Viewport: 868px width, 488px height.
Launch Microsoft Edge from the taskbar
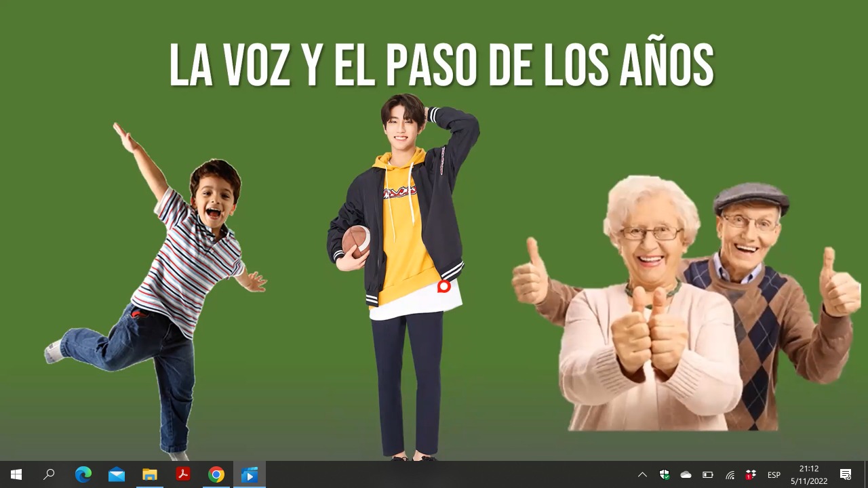(83, 474)
